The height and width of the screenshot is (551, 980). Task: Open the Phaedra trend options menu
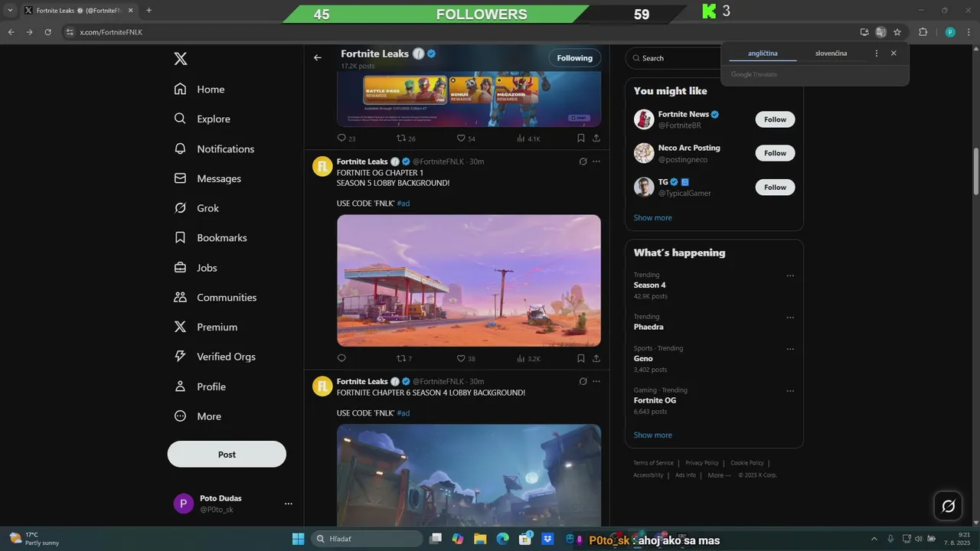coord(790,318)
